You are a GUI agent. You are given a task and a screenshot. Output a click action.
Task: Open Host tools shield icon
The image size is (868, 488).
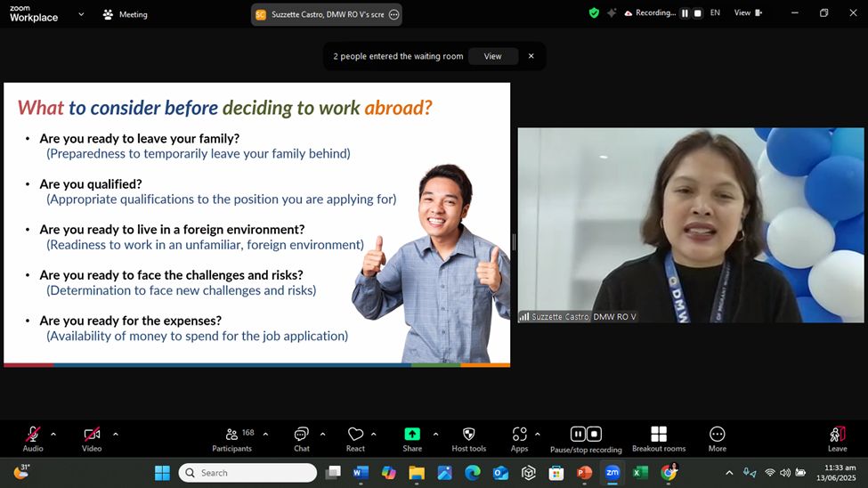pos(469,435)
